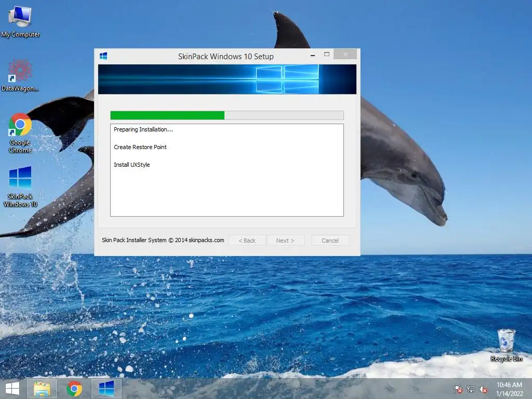This screenshot has height=399, width=532.
Task: Click the Windows logo in setup title bar
Action: 103,56
